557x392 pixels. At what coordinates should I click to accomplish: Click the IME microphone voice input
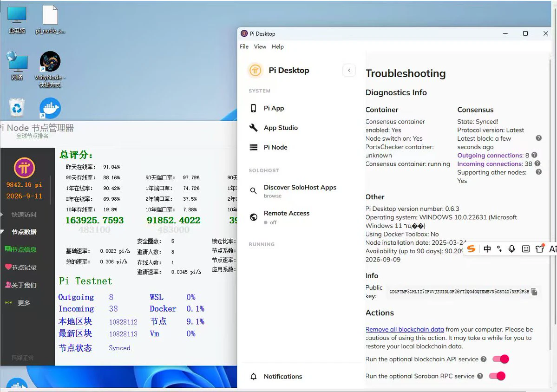pyautogui.click(x=512, y=249)
